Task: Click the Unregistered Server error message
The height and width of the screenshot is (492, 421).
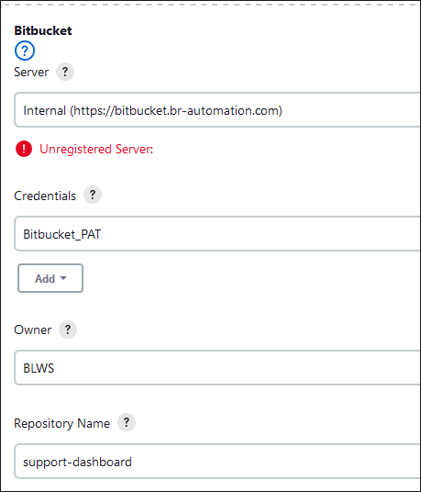Action: coord(96,149)
